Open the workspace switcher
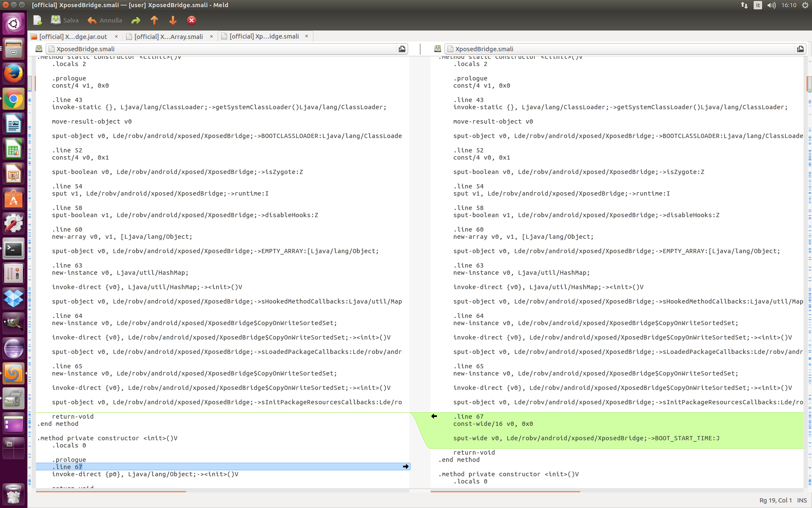Screen dimensions: 812x508 [x=14, y=448]
